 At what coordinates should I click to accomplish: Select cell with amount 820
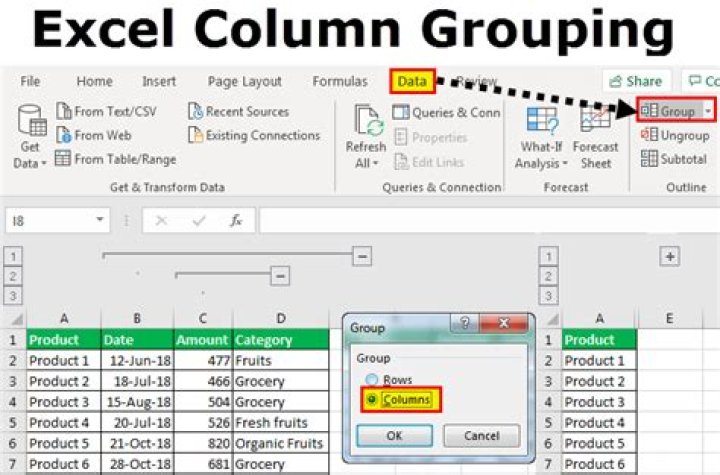tap(203, 443)
